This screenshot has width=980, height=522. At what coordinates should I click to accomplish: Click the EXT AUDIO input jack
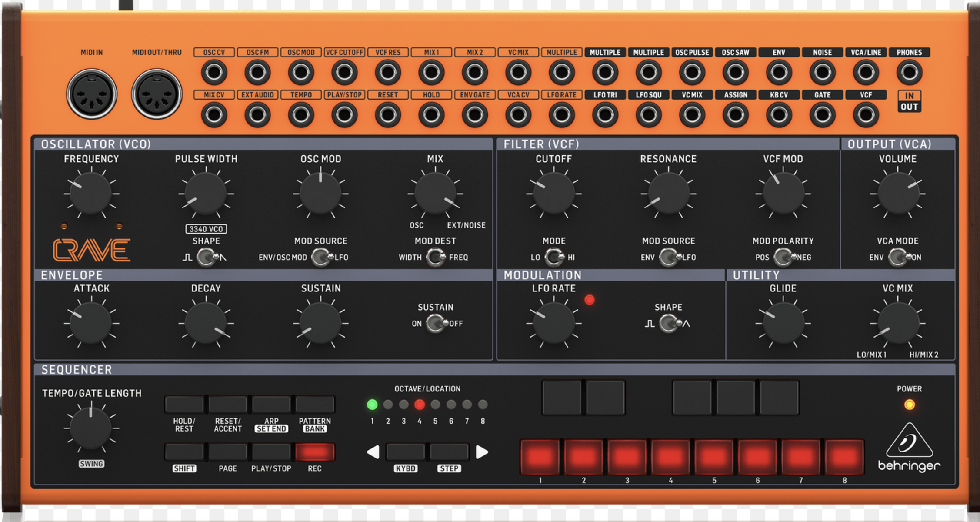tap(257, 115)
